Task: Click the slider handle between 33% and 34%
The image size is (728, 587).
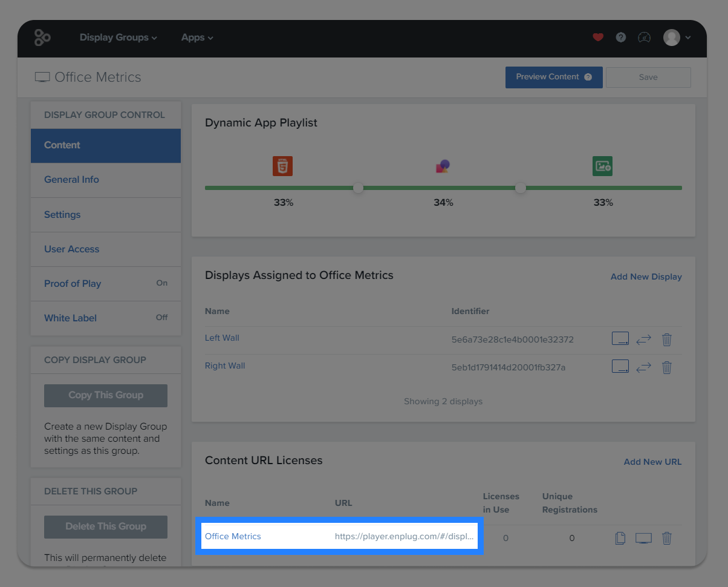Action: (x=358, y=188)
